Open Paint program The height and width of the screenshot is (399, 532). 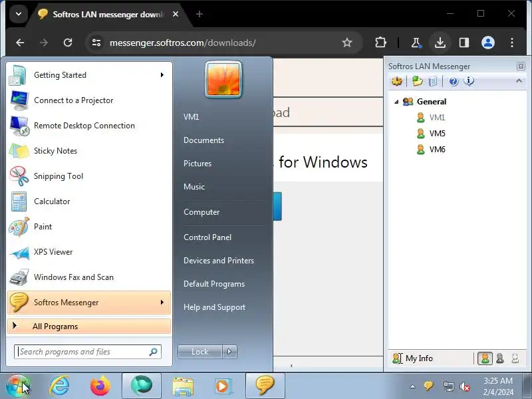[x=89, y=227]
